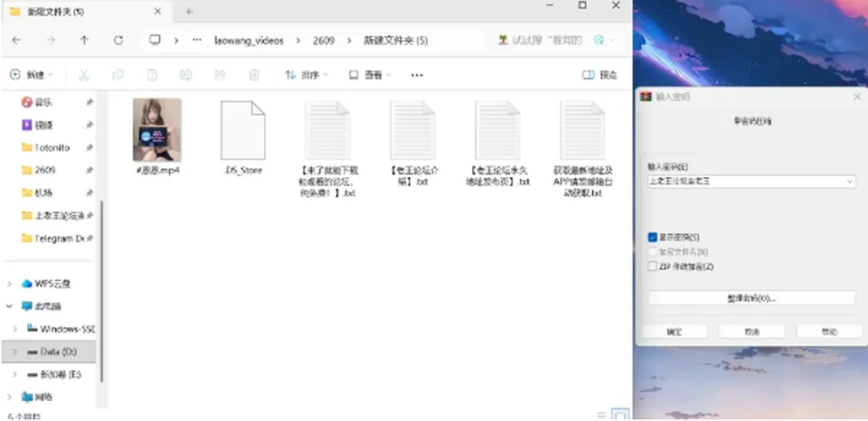Add a new Explorer tab
The height and width of the screenshot is (421, 868).
[x=189, y=12]
